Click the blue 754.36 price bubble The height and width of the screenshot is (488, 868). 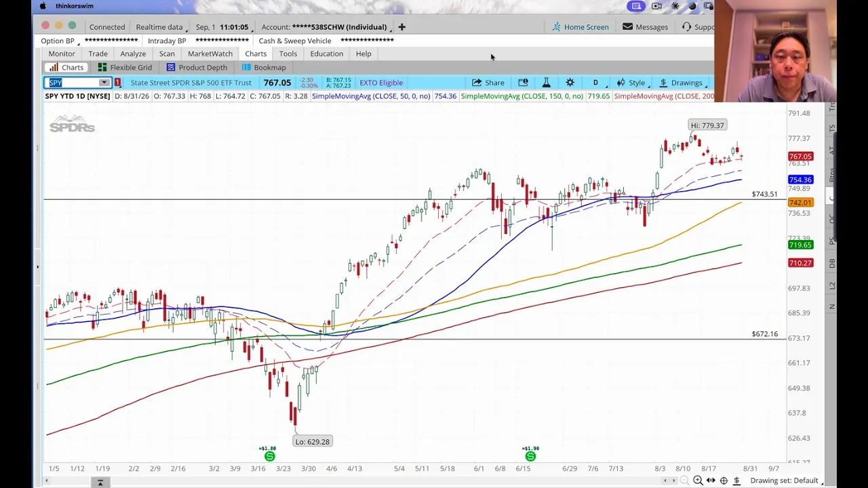[x=800, y=180]
